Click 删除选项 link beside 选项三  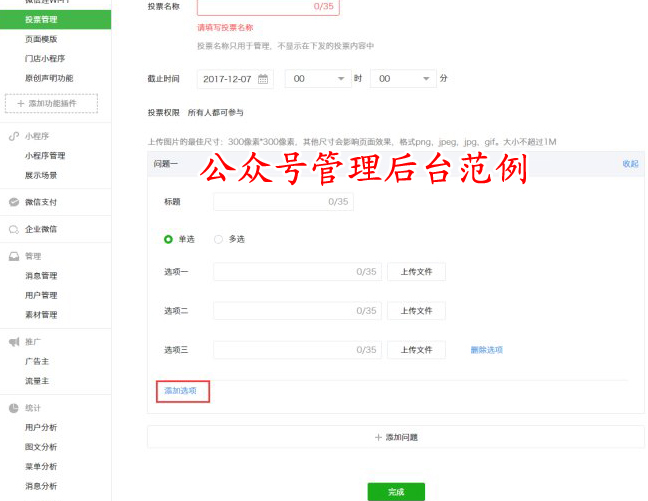pyautogui.click(x=487, y=350)
